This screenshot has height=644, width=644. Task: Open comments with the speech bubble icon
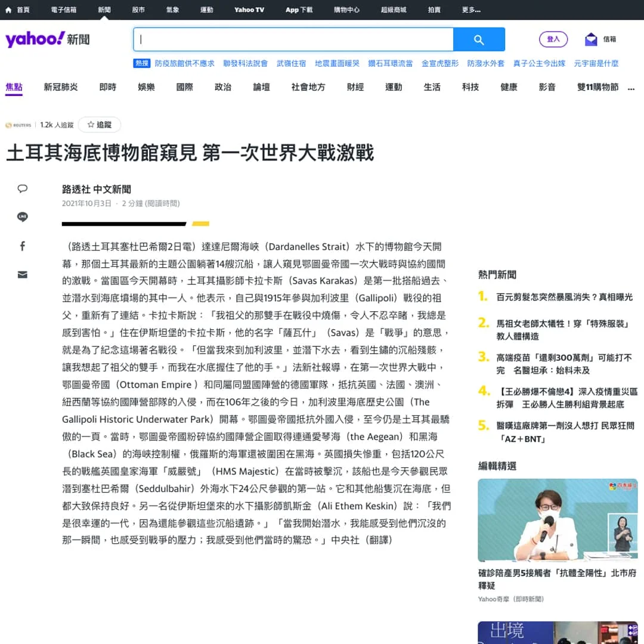coord(22,188)
